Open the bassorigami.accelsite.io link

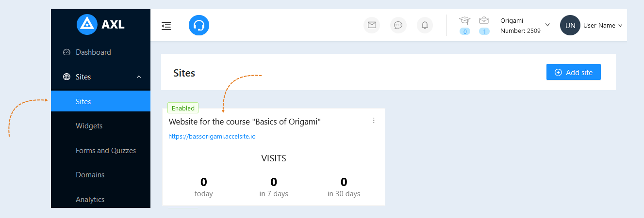[x=212, y=137]
